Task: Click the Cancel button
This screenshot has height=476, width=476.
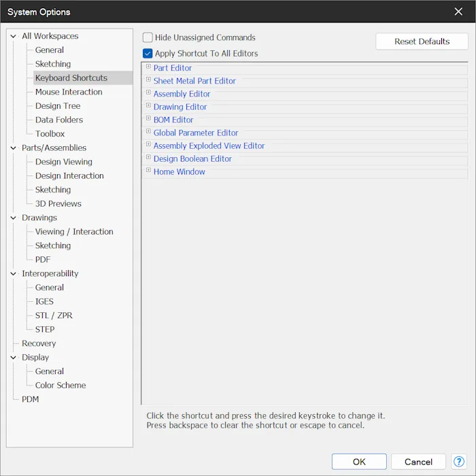Action: coord(418,462)
